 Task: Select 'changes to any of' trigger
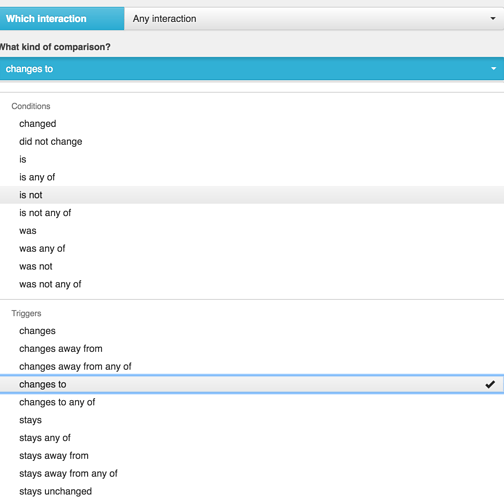point(252,402)
